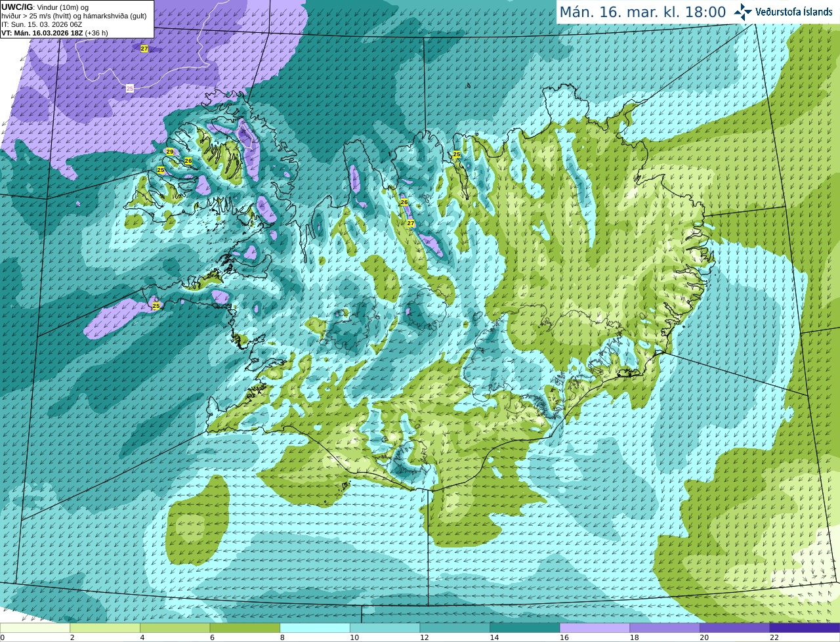
Task: Click the yellow 27 gust marker over northwest sea
Action: (144, 49)
